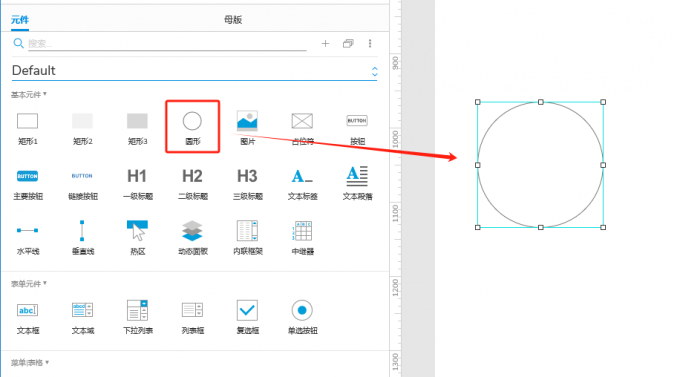
Task: Select the 中继器 repeater widget
Action: click(x=302, y=237)
